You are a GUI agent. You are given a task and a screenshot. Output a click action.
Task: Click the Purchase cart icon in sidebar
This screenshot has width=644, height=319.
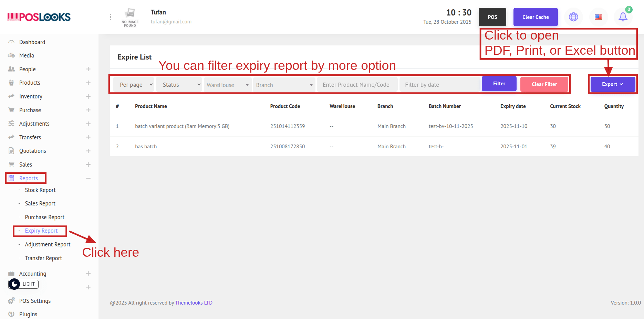[x=11, y=110]
